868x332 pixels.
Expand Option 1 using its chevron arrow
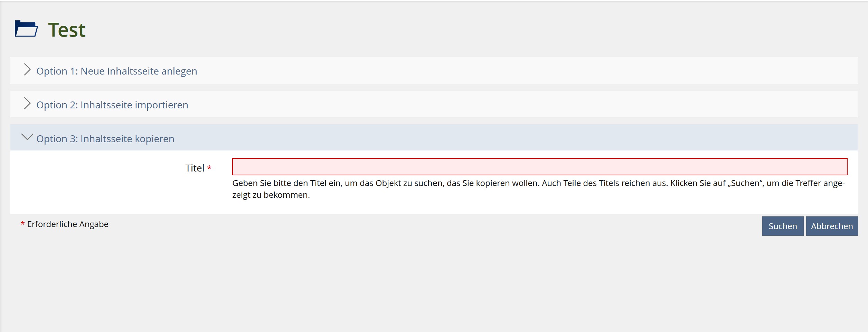[x=27, y=70]
